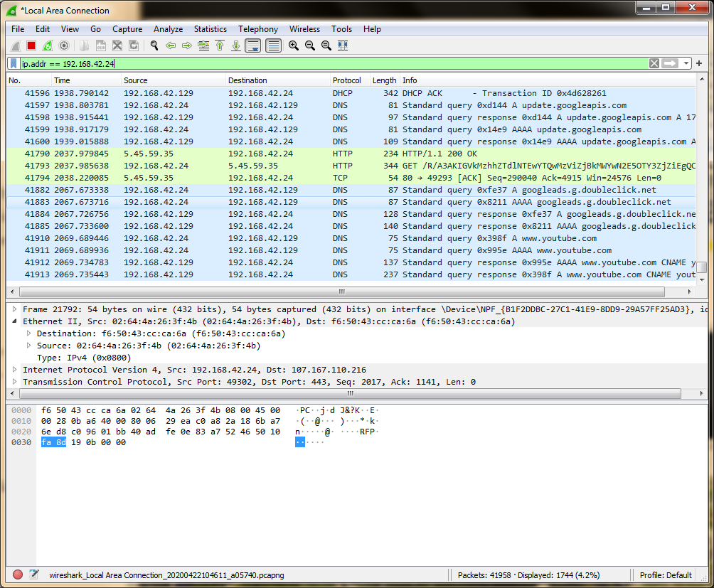Screen dimensions: 714x588
Task: Click the packet list vertical scrollbar thumb
Action: point(702,267)
